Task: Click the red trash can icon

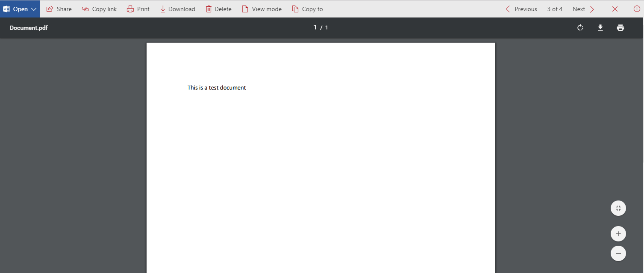Action: (209, 9)
